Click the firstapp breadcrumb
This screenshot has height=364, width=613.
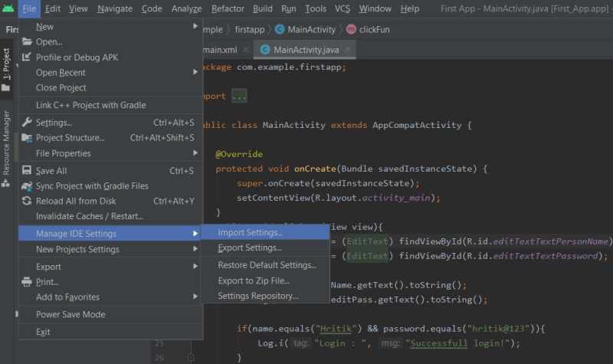(250, 29)
